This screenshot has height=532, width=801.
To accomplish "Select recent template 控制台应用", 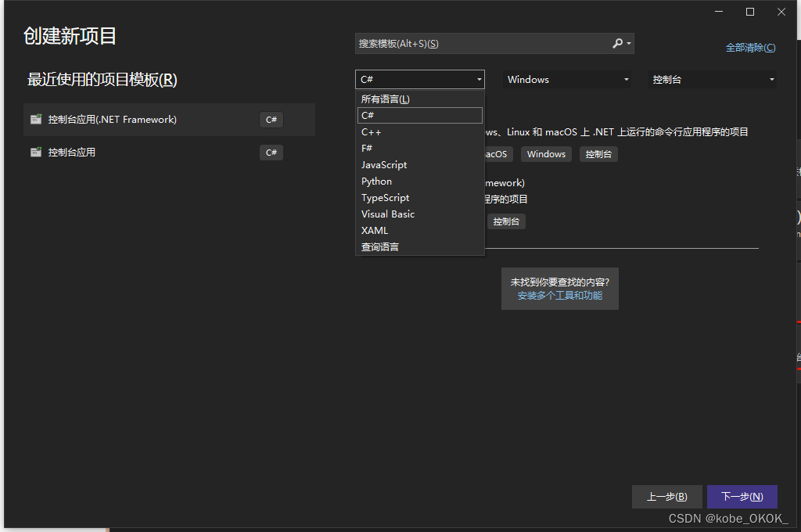I will coord(169,153).
